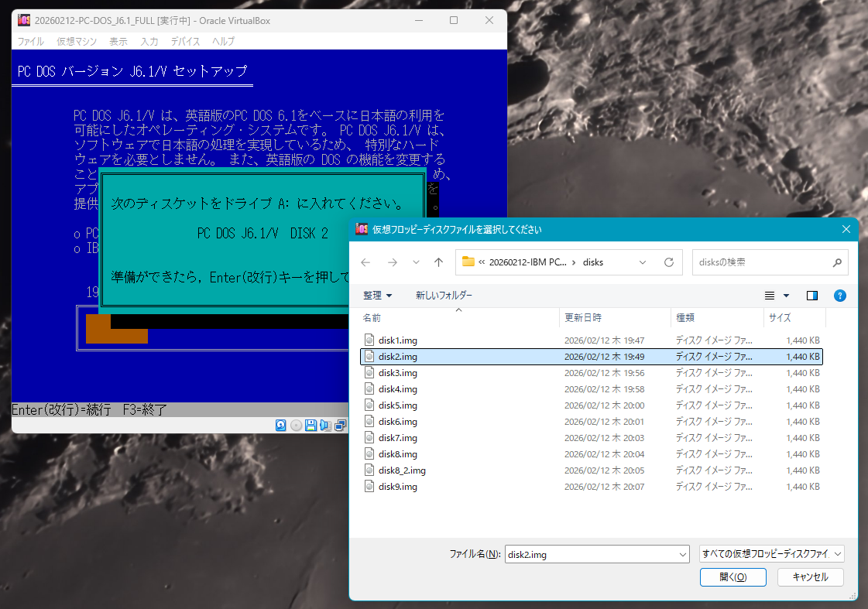Open the floppy file type filter dropdown
Image resolution: width=868 pixels, height=609 pixels.
click(771, 554)
